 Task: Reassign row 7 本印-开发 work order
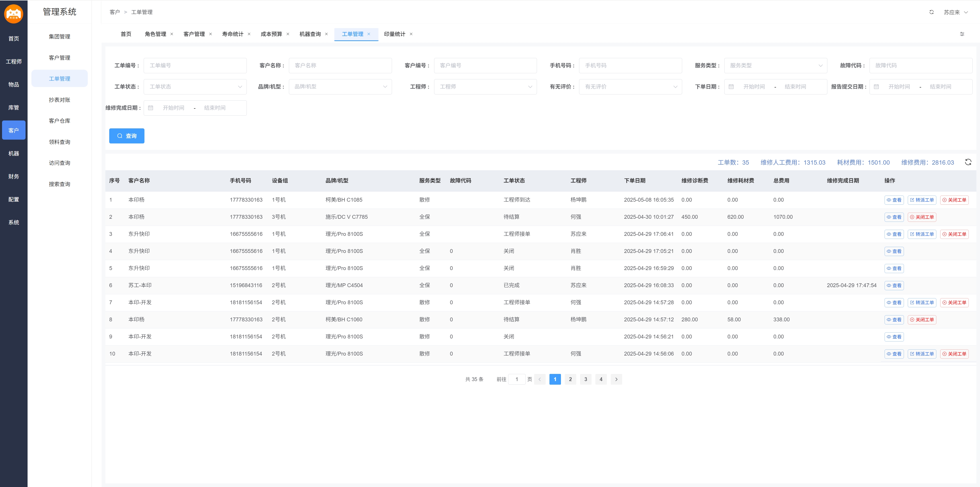point(922,303)
